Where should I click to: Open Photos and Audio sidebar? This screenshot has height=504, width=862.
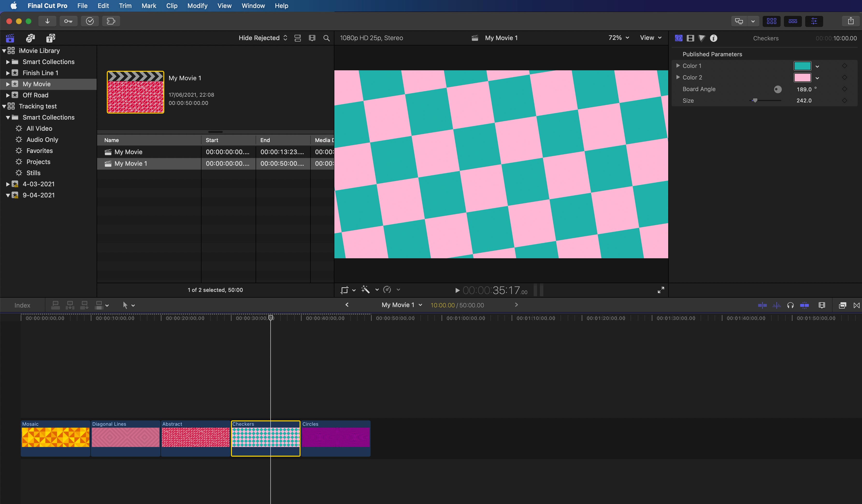pos(30,38)
